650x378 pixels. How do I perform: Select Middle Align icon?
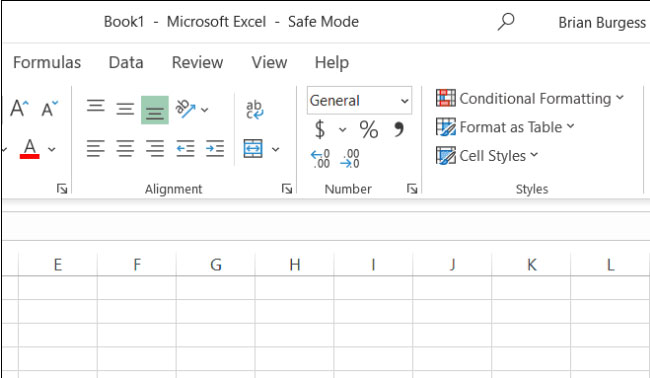pyautogui.click(x=125, y=109)
